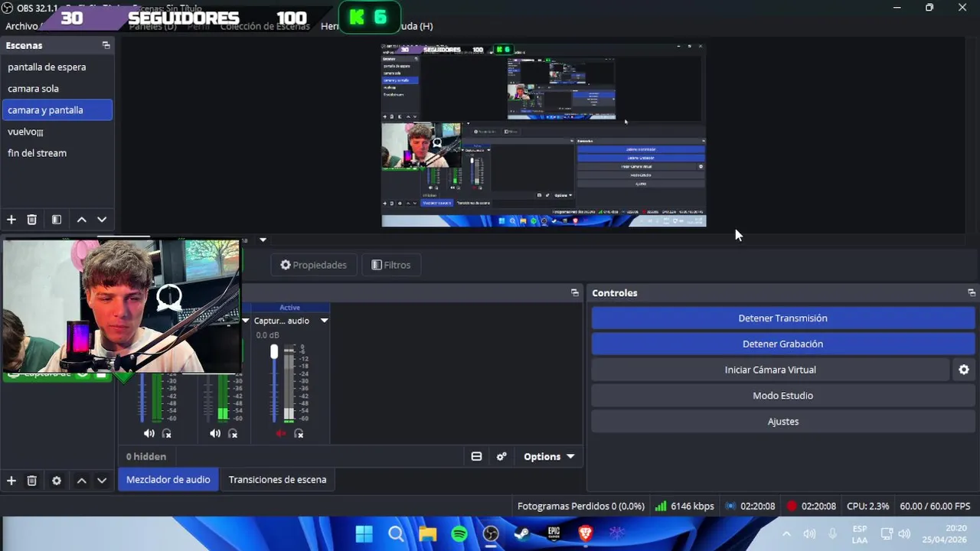Viewport: 980px width, 551px height.
Task: Select the camara y pantalla scene
Action: click(57, 109)
